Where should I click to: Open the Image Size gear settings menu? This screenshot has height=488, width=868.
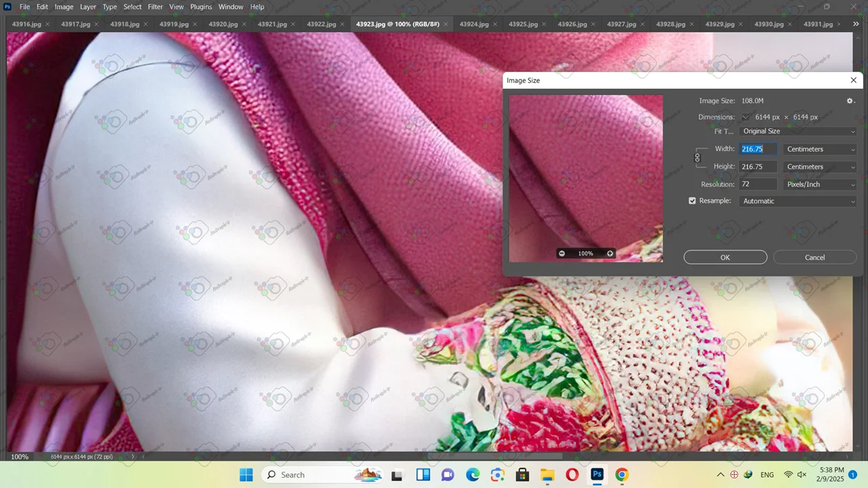pos(850,101)
